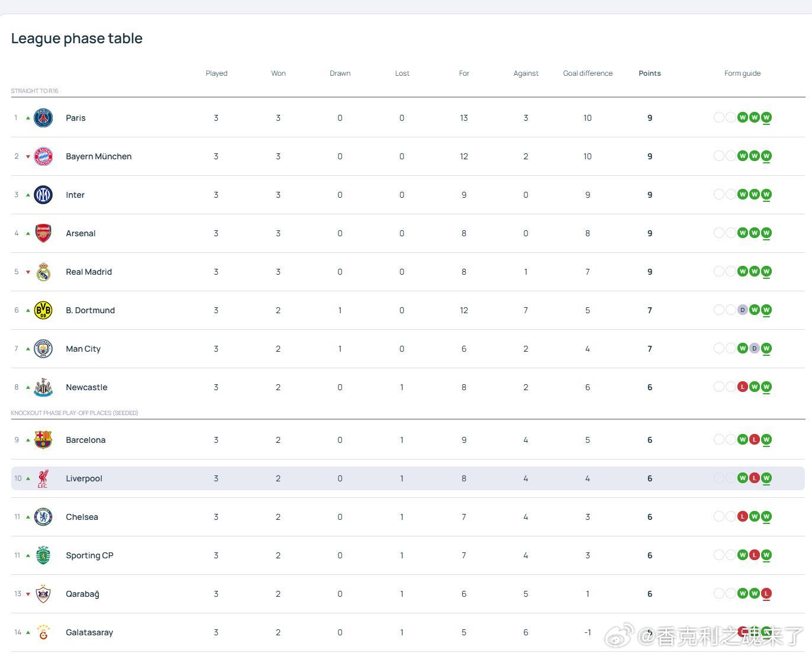Screen dimensions: 812x656
Task: Click the L form badge for Newcastle
Action: 743,387
